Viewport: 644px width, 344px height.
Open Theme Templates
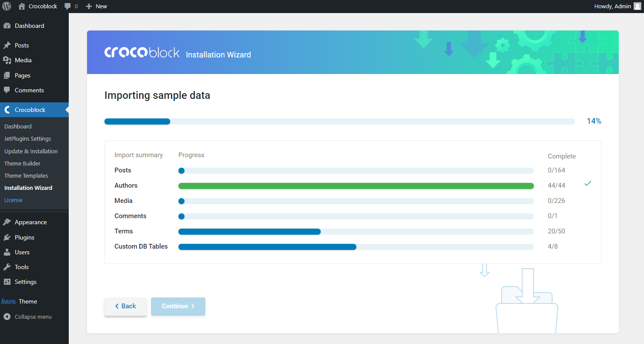(26, 175)
